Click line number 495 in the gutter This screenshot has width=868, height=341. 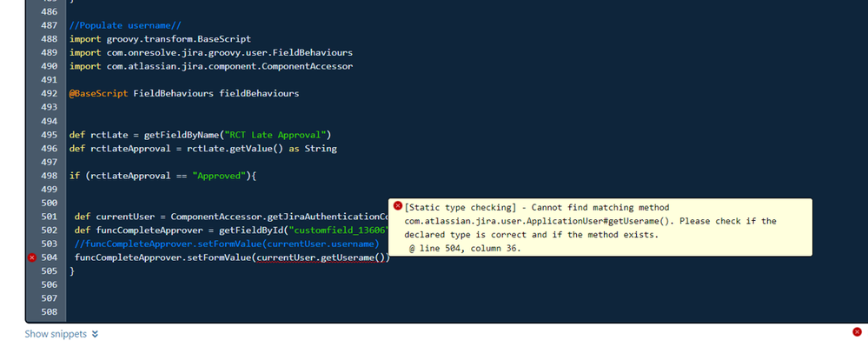coord(50,135)
